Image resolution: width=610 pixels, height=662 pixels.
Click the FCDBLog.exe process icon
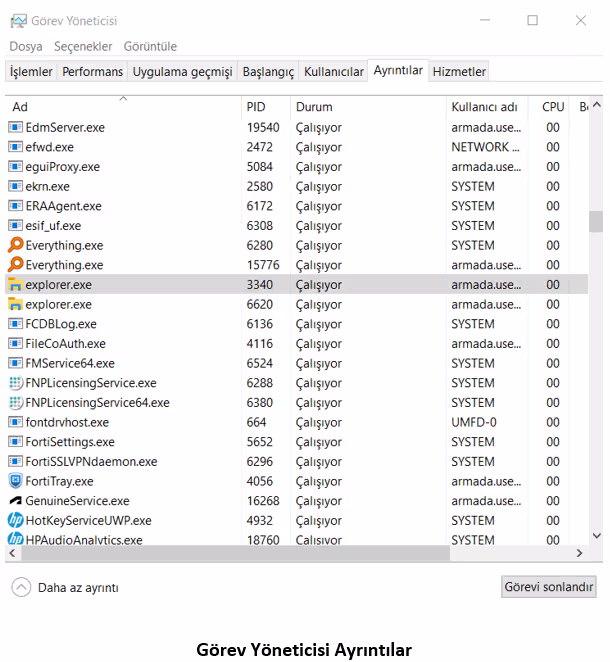(x=15, y=324)
